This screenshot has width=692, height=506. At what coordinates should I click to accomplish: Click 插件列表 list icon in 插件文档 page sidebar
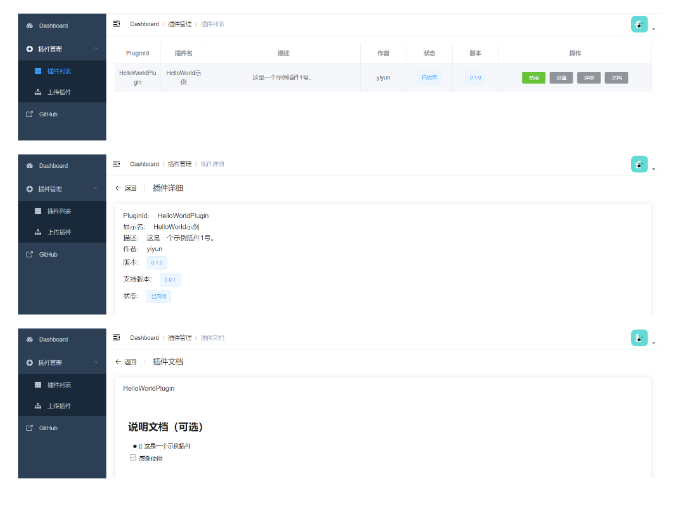point(38,385)
